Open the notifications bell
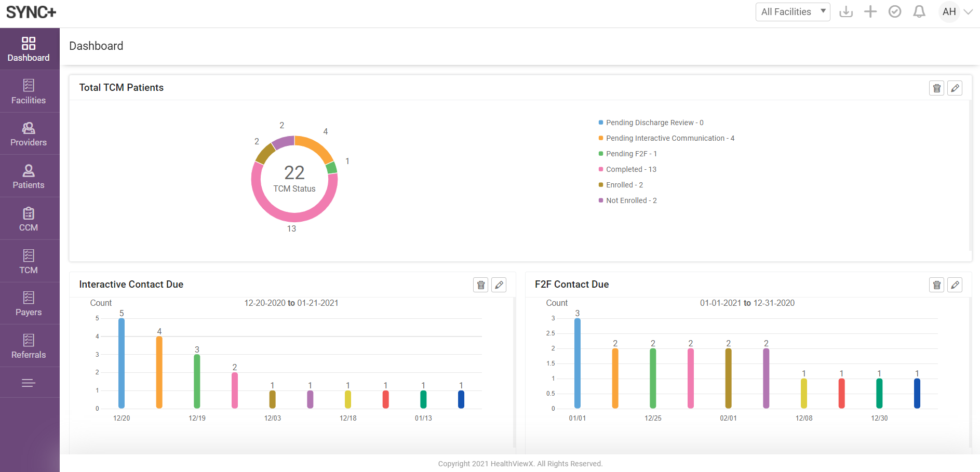The height and width of the screenshot is (472, 980). (919, 11)
